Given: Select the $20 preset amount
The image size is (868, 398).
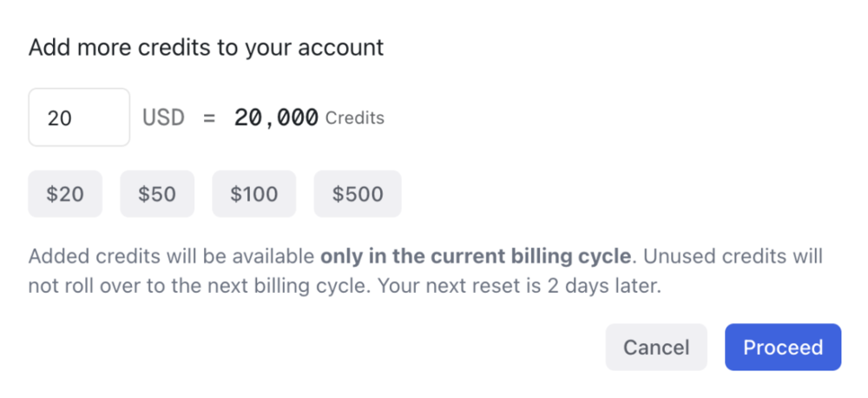Looking at the screenshot, I should (65, 194).
